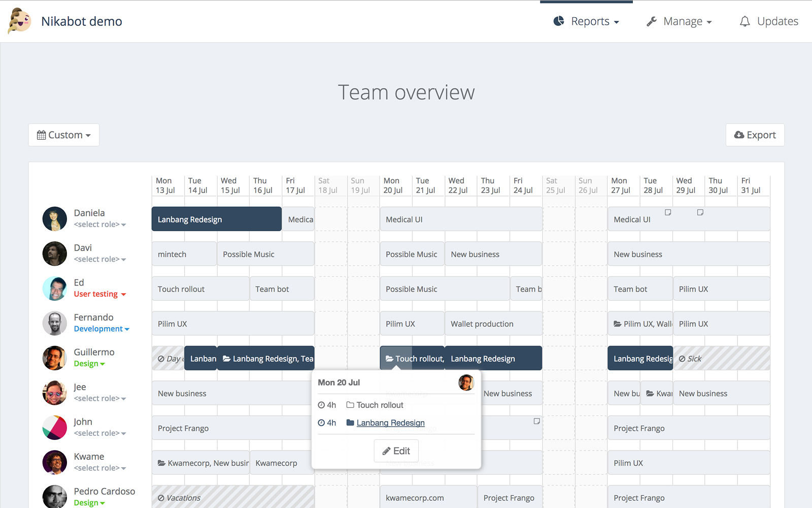Click the Nikabot demo title

[x=81, y=21]
